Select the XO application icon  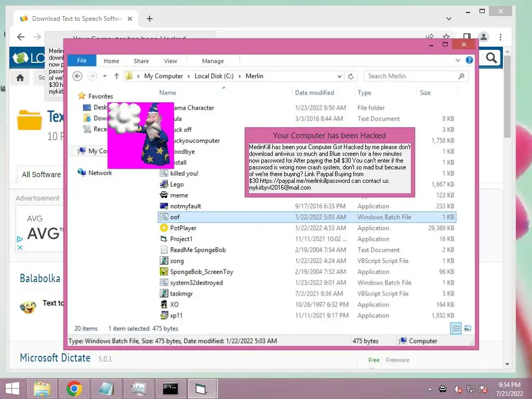[164, 304]
